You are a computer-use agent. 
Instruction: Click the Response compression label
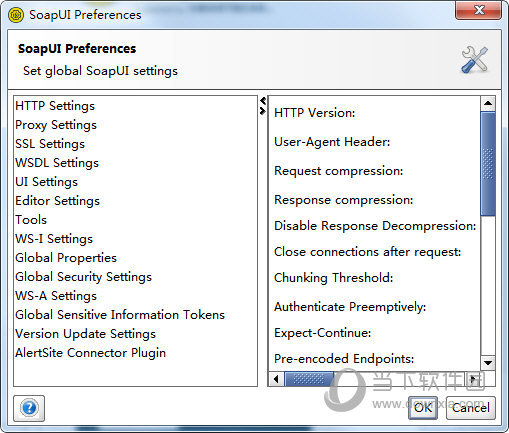pos(343,200)
